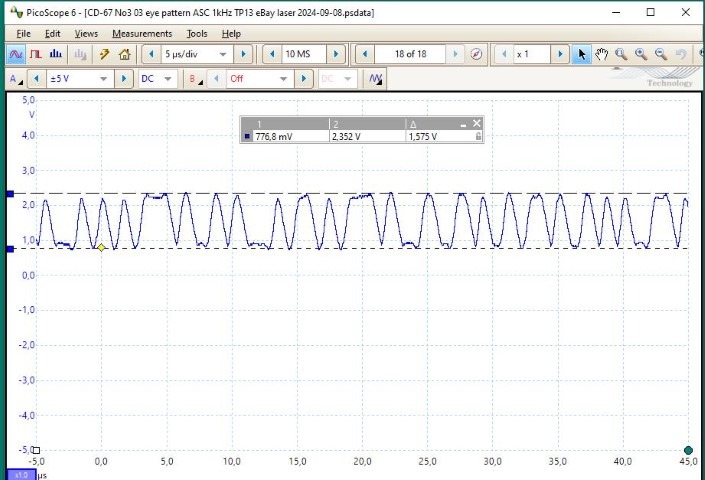Click the 18 of 18 buffer field
705x480 pixels.
point(410,54)
